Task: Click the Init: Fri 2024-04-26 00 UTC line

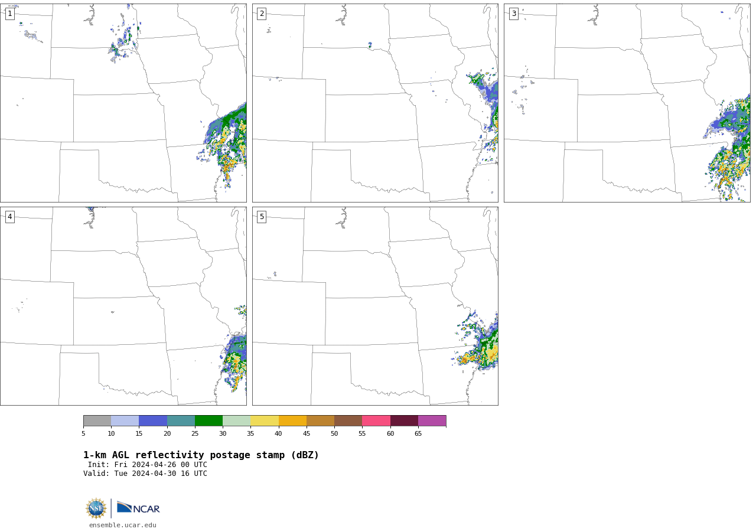Action: point(148,465)
